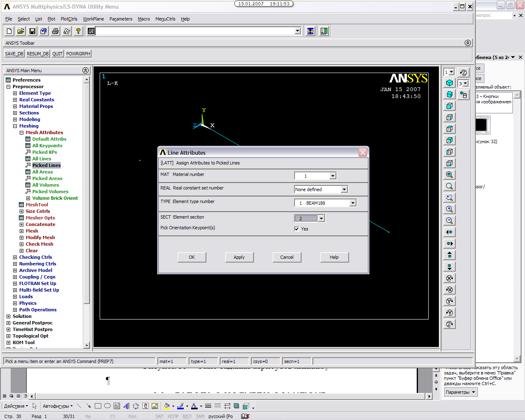Open the SECT Element section dropdown

321,219
